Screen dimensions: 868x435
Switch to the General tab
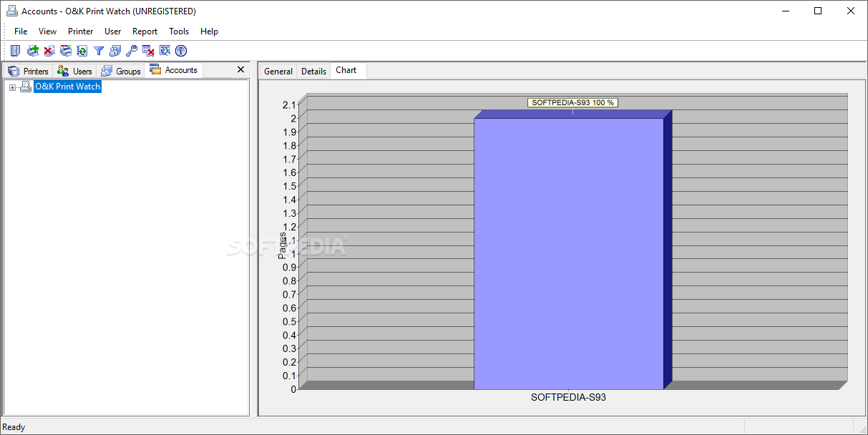click(278, 71)
